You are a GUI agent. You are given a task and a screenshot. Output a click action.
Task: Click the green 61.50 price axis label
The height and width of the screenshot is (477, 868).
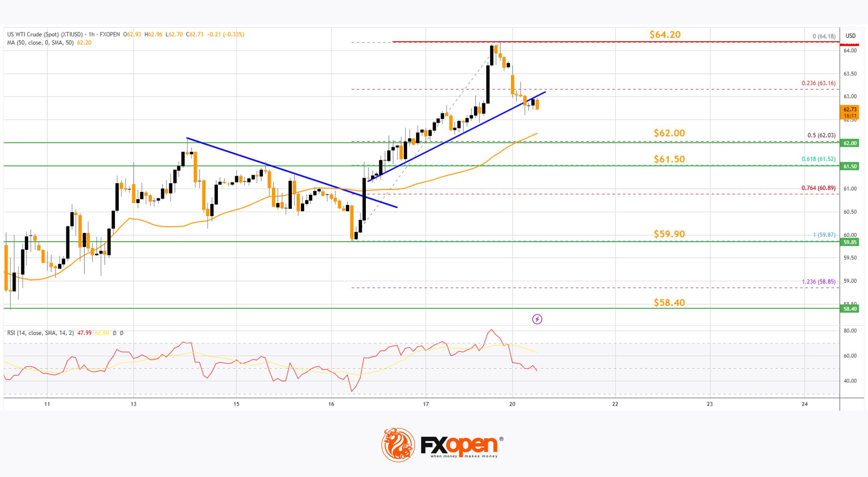[x=850, y=166]
